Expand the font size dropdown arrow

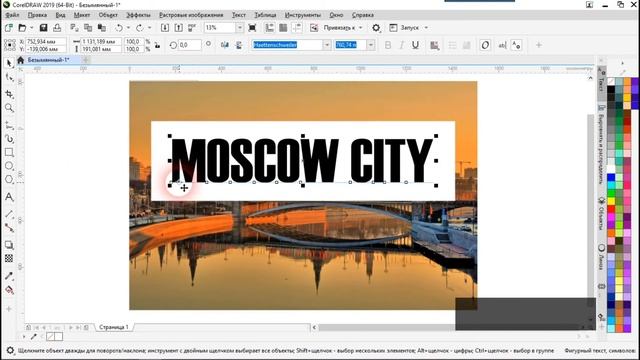pyautogui.click(x=370, y=45)
